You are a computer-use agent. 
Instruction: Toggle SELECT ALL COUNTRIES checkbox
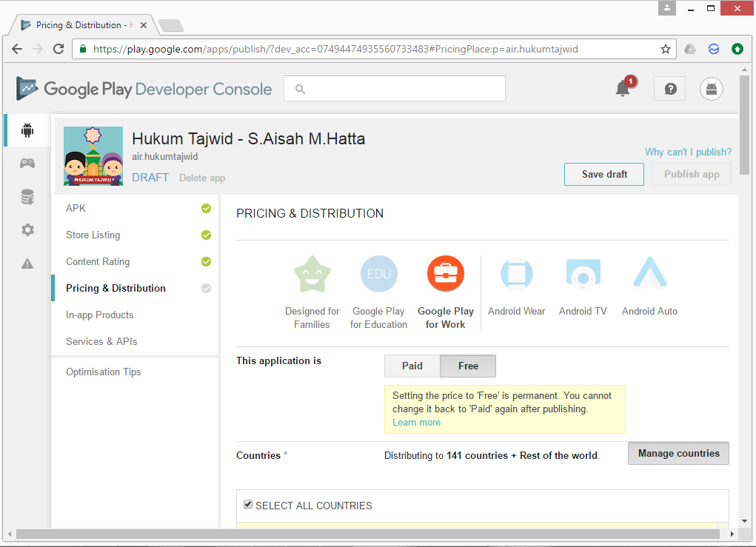(248, 504)
